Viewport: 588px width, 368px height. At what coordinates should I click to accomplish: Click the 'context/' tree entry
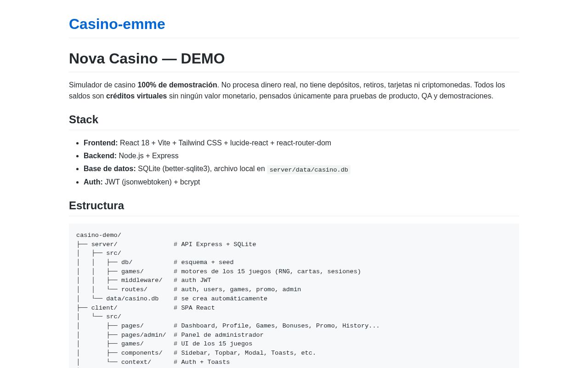click(x=136, y=362)
